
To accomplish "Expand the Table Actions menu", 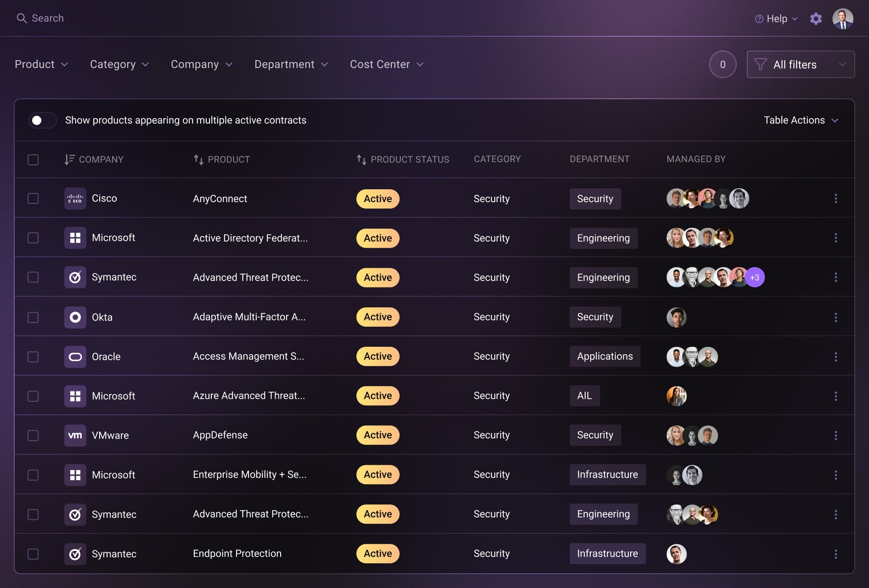I will [x=801, y=120].
